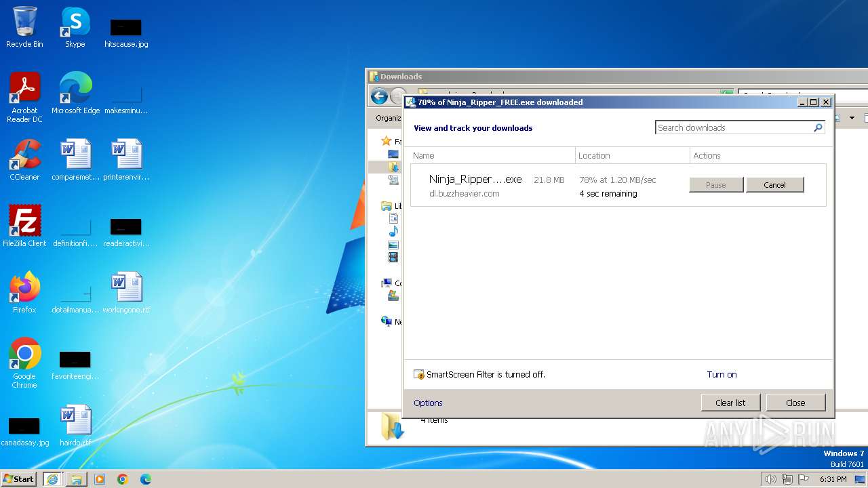Open the Skype desktop shortcut
This screenshot has height=488, width=868.
coord(75,27)
